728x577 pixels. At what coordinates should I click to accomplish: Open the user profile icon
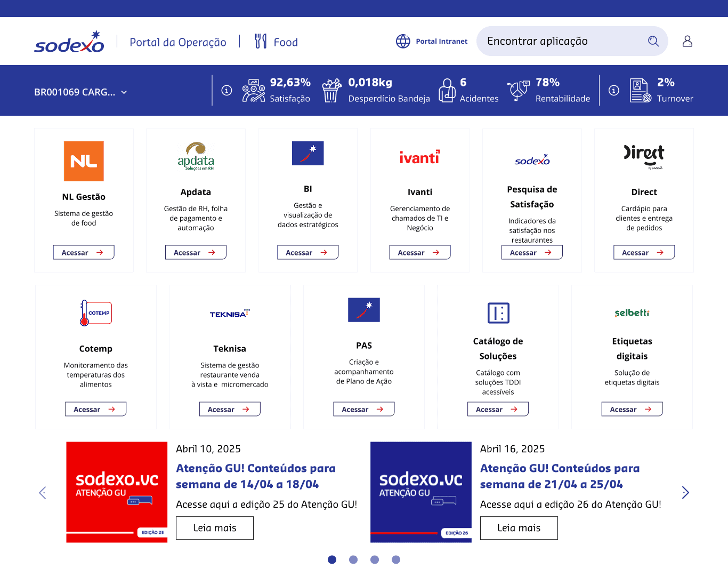coord(687,41)
